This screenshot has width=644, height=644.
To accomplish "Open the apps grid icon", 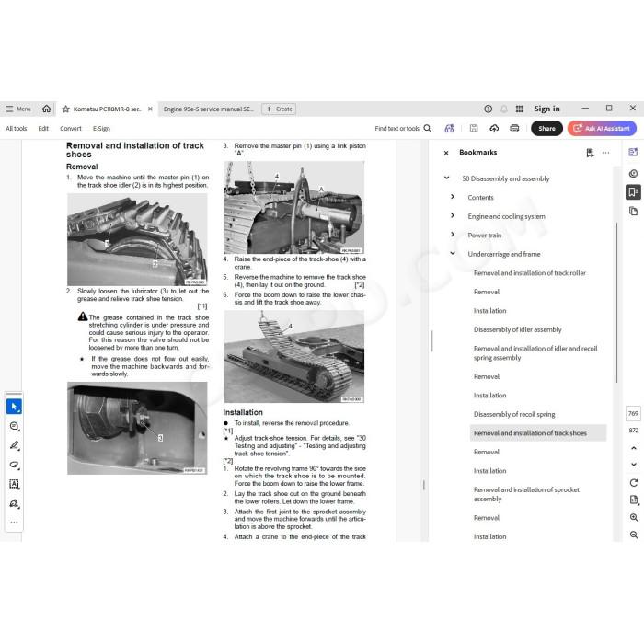I will 520,109.
